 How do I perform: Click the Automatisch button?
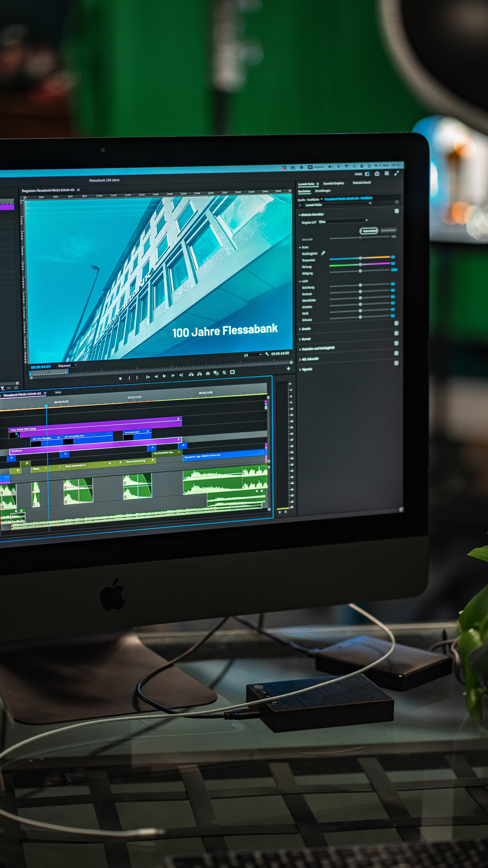(369, 231)
